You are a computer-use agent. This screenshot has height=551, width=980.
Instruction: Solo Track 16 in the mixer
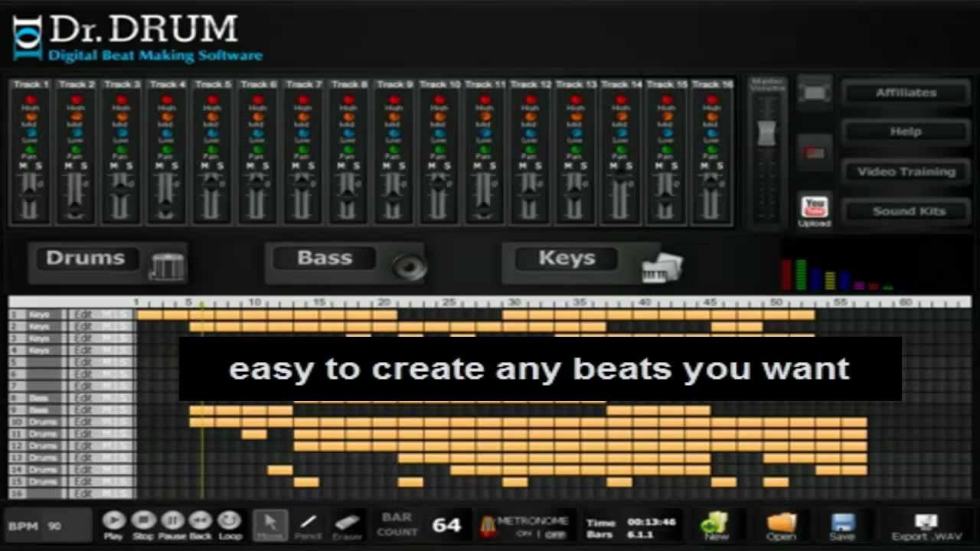(x=720, y=165)
